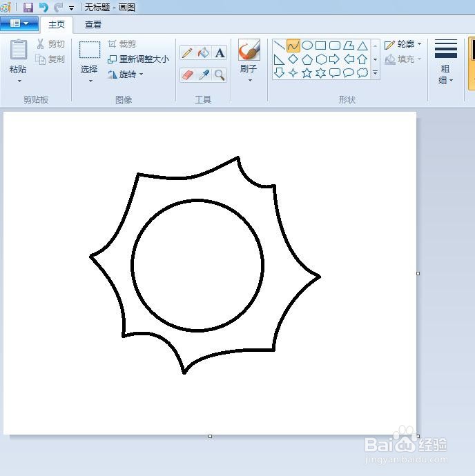Viewport: 475px width, 476px height.
Task: Switch to the 主页 tab
Action: (x=57, y=25)
